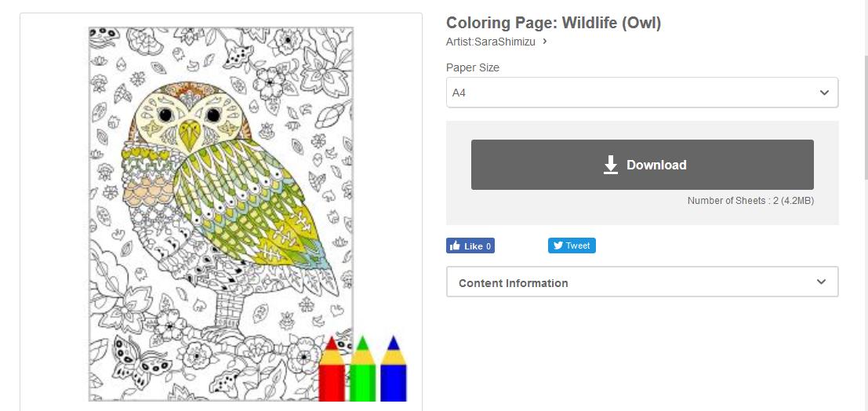Select the owl coloring page preview

(x=221, y=212)
